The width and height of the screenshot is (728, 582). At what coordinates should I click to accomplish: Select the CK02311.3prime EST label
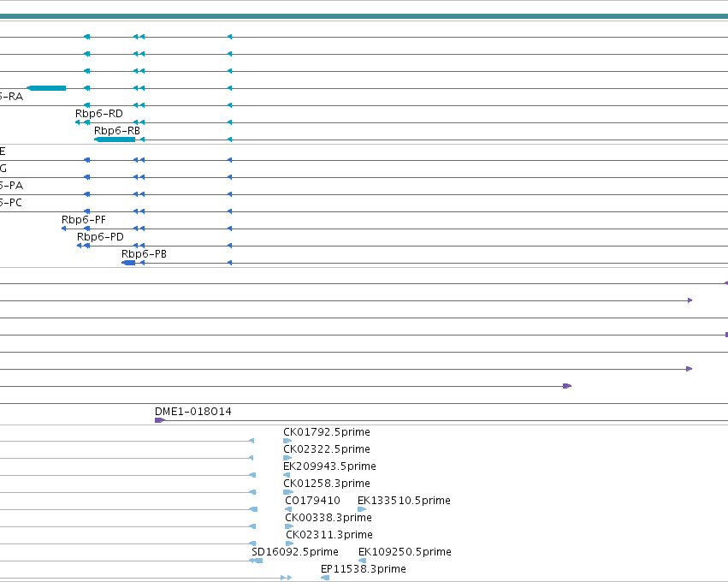(x=329, y=535)
